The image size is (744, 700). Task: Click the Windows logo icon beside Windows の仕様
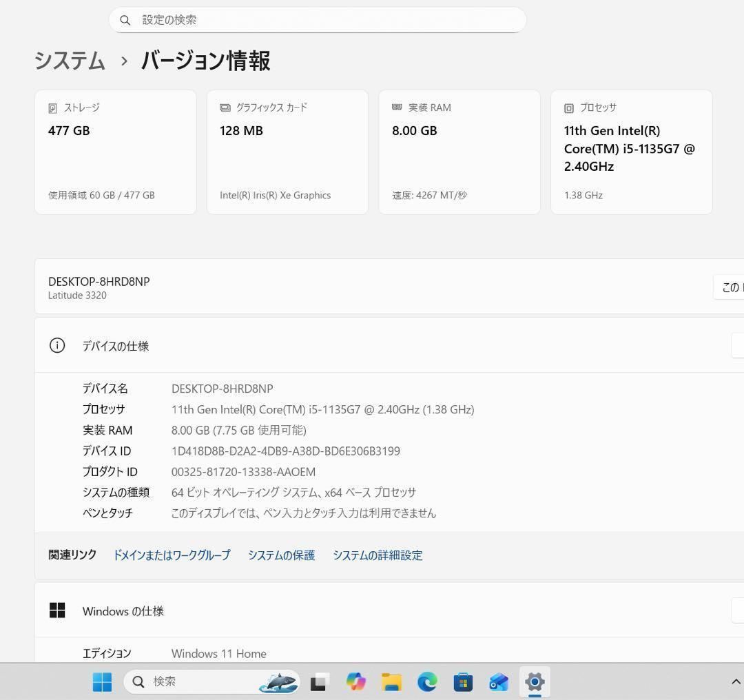pyautogui.click(x=57, y=610)
